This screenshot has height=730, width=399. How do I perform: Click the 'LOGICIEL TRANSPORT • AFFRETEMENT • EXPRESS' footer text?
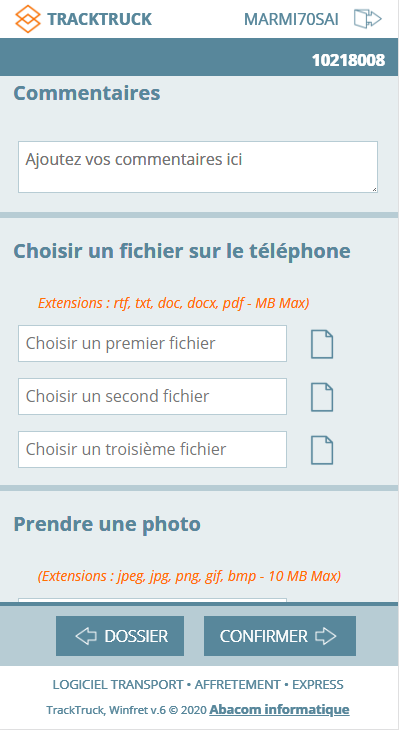(x=198, y=685)
